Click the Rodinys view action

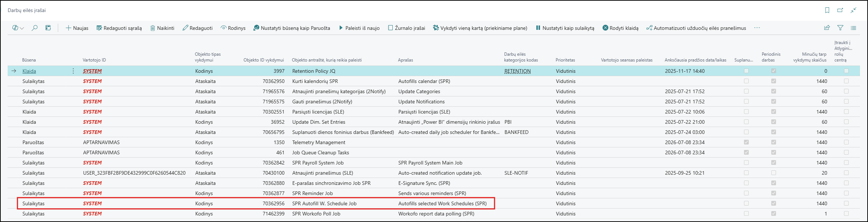233,28
